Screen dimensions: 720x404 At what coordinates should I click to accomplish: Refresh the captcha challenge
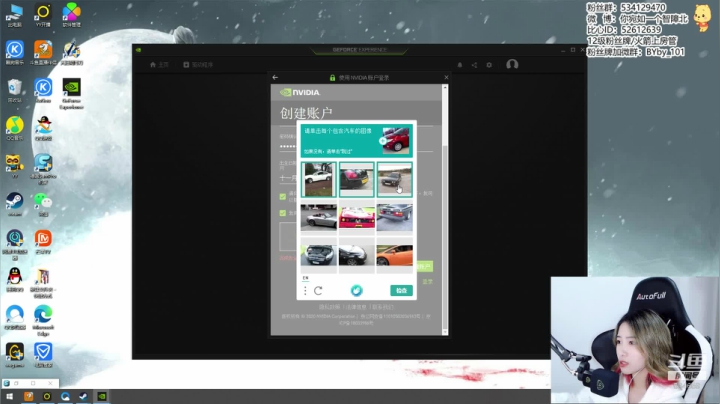[318, 290]
